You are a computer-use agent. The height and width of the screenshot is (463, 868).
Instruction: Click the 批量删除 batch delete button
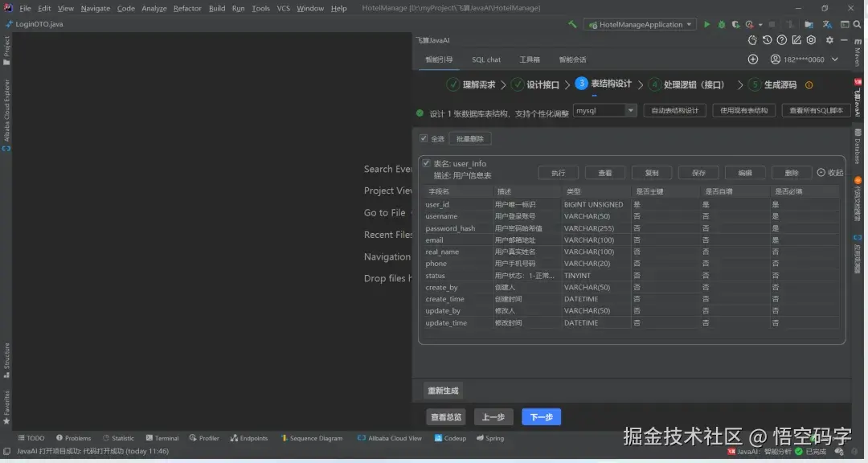coord(469,137)
